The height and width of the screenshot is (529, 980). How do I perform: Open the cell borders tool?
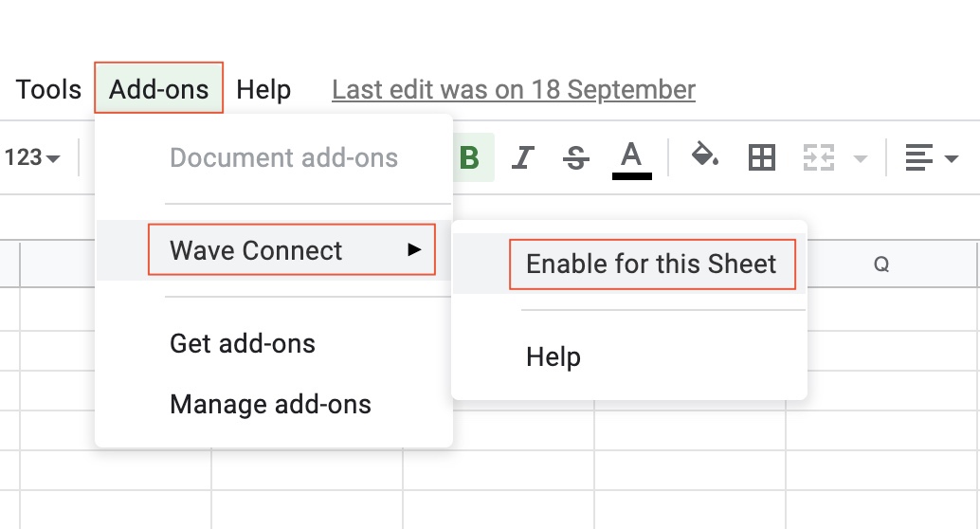762,157
